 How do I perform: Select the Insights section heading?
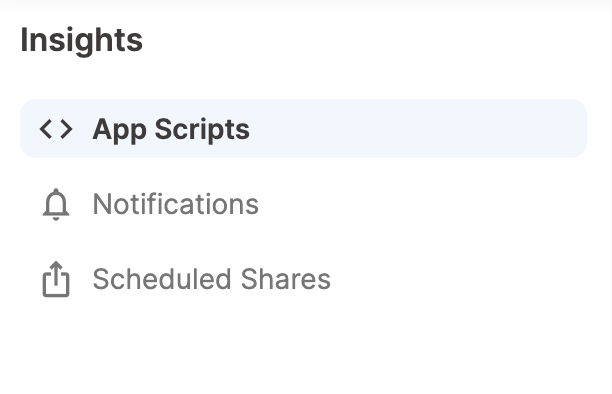pyautogui.click(x=82, y=40)
